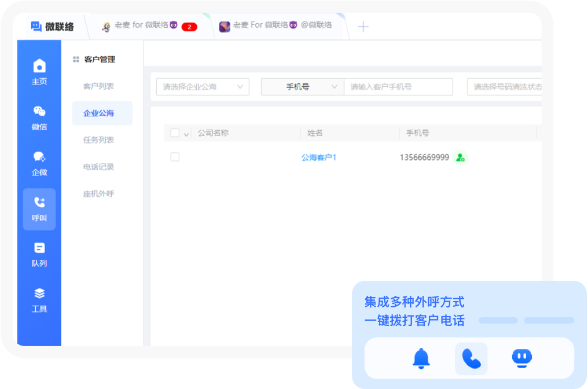Click the bell notification icon in banner
Screen dimensions: 588x389
[x=421, y=359]
